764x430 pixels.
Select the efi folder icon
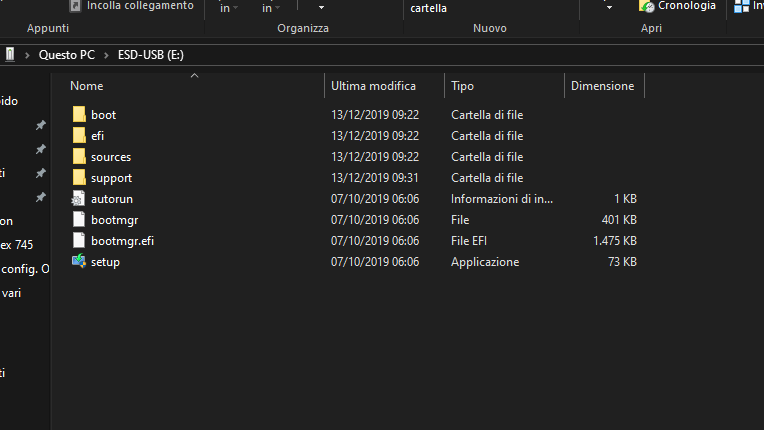point(79,135)
